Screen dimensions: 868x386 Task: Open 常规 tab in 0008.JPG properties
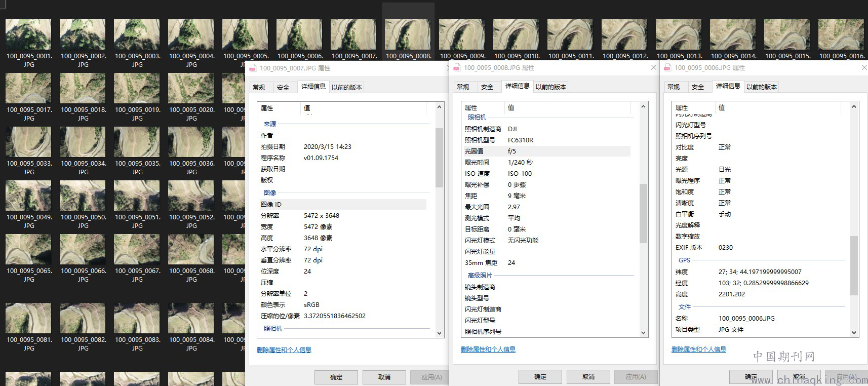pos(463,87)
